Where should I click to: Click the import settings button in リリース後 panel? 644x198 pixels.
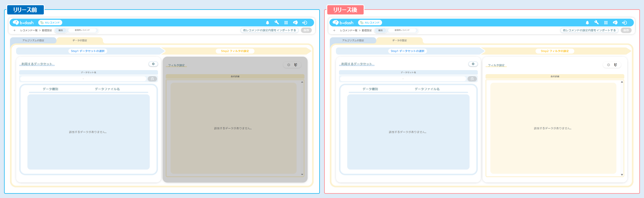pyautogui.click(x=589, y=30)
